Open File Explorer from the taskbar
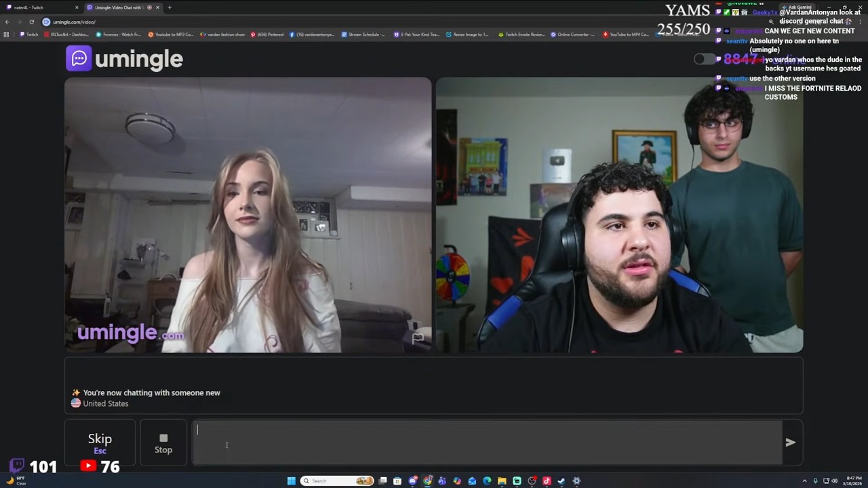This screenshot has width=868, height=488. [502, 481]
